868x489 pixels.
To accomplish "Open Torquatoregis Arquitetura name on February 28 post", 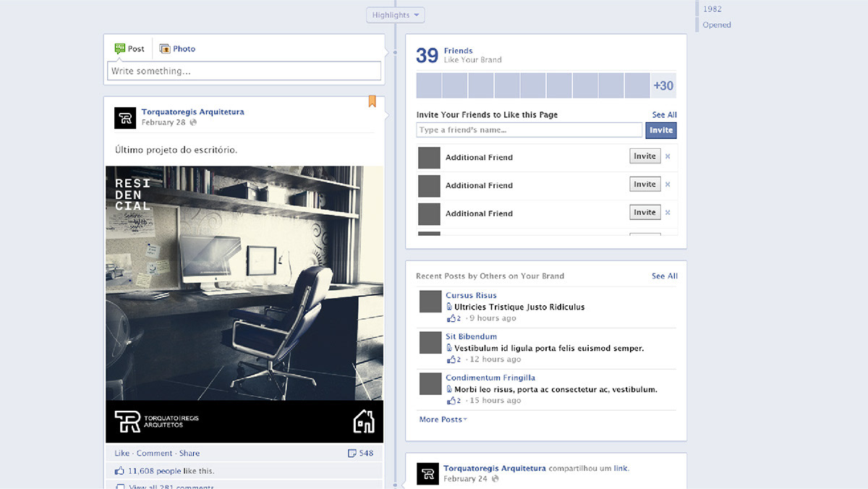I will click(x=192, y=111).
